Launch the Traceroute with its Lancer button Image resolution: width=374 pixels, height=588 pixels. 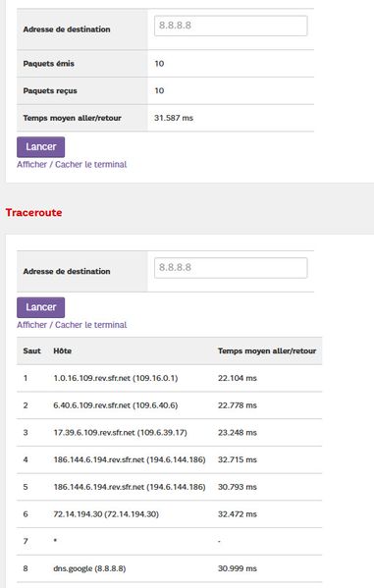(x=40, y=307)
